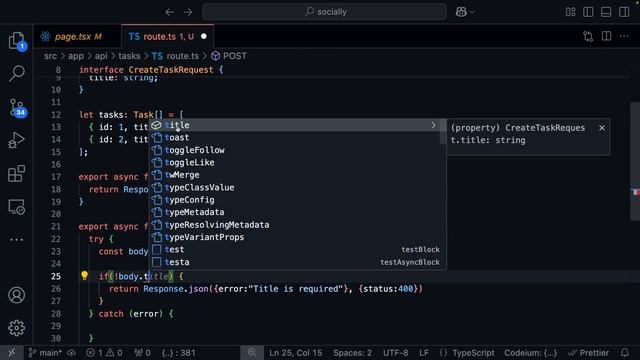Open remote window indicator in status bar

[x=11, y=353]
